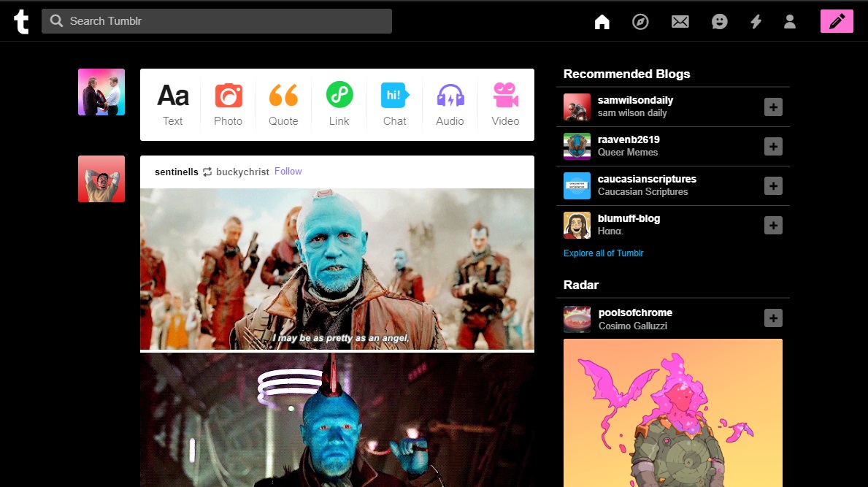Create a new Photo post
The image size is (868, 487).
[228, 104]
